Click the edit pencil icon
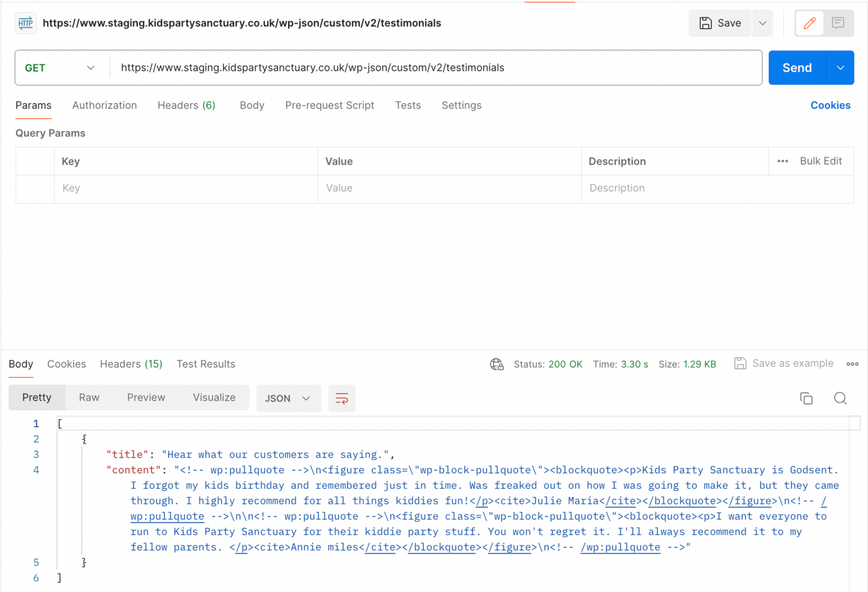 [x=809, y=24]
